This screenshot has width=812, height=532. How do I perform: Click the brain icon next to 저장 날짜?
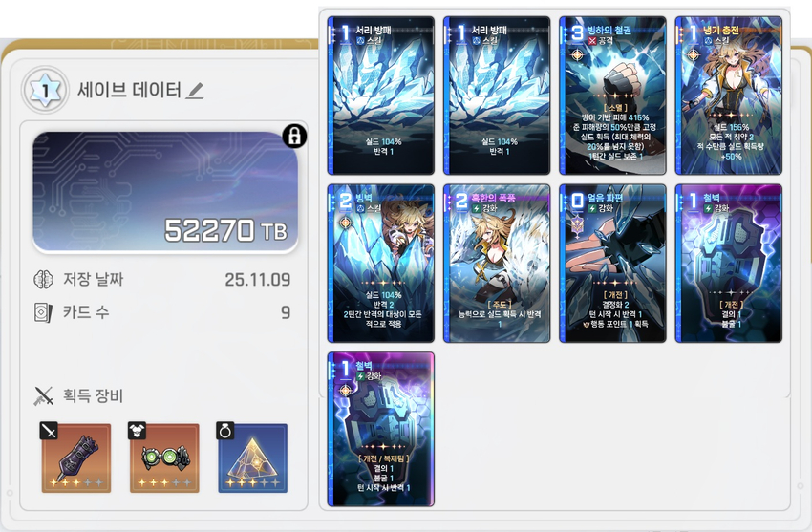pos(43,280)
